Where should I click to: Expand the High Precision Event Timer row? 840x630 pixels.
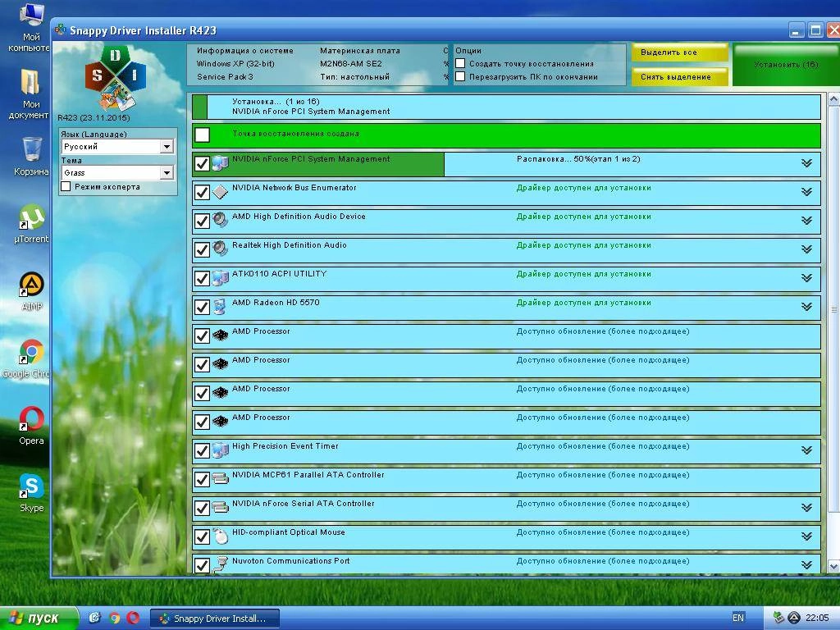[806, 450]
